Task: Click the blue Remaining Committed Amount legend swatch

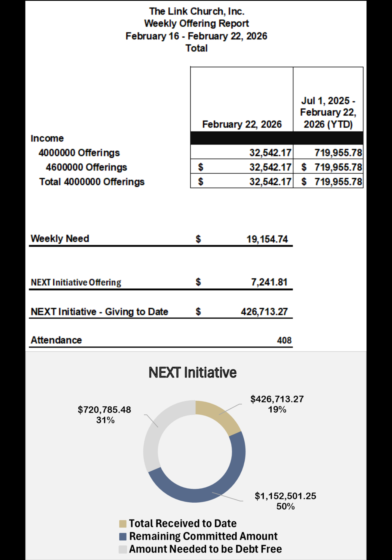Action: (x=123, y=536)
